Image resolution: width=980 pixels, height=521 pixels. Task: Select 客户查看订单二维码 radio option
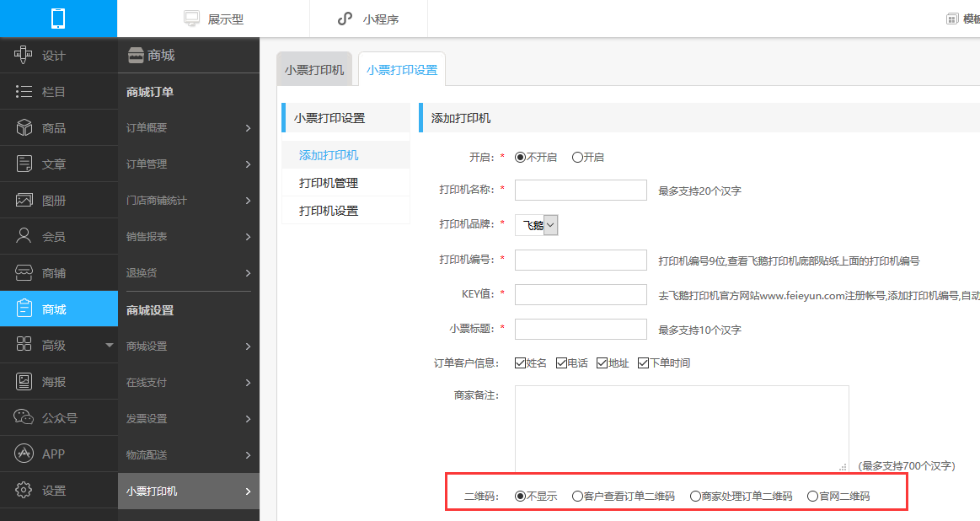[577, 496]
